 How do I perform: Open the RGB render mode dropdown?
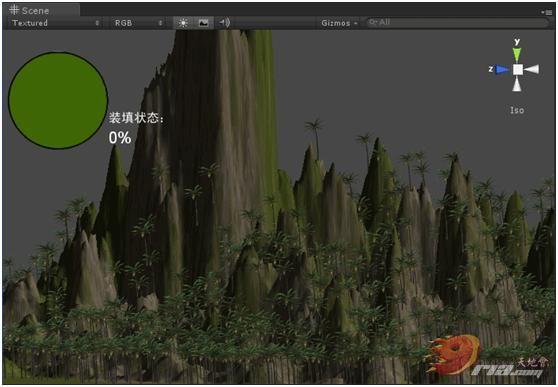click(x=139, y=23)
